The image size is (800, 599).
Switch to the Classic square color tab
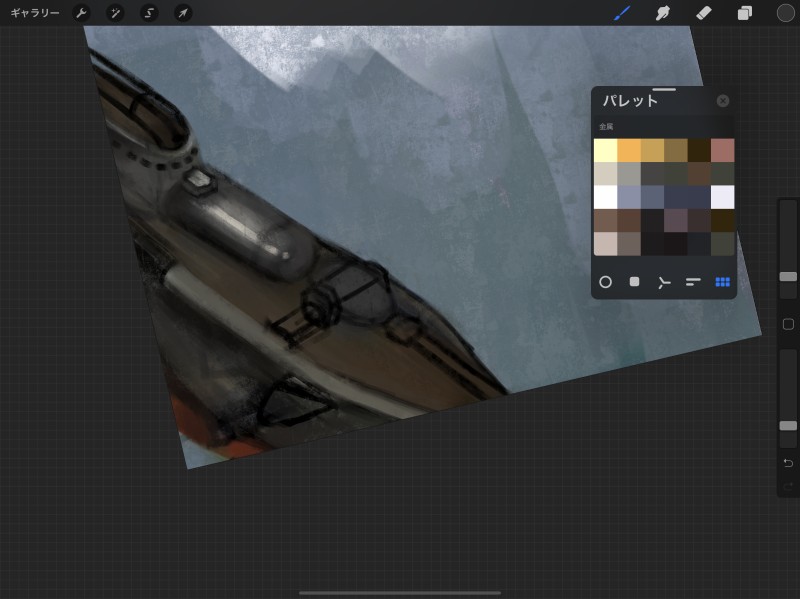tap(634, 282)
